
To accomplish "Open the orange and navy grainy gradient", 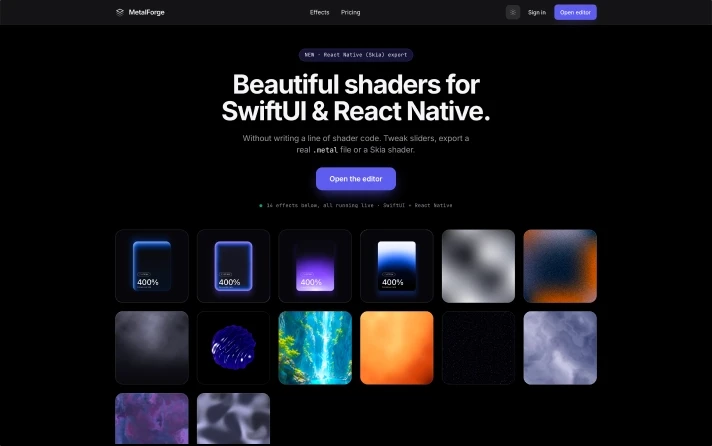I will (x=560, y=266).
